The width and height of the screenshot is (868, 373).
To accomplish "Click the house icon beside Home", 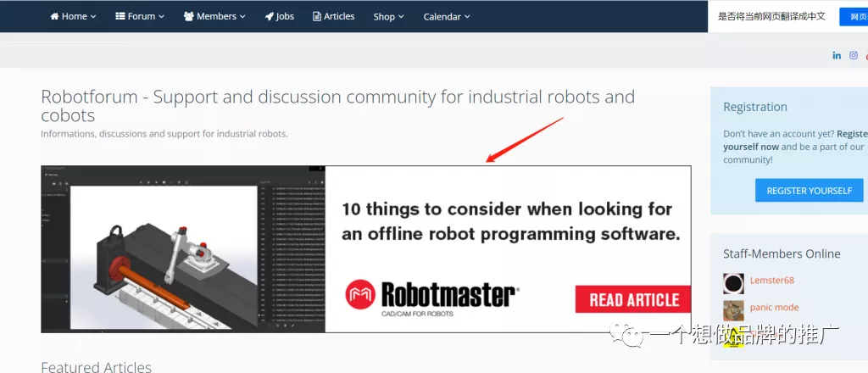I will click(x=54, y=16).
